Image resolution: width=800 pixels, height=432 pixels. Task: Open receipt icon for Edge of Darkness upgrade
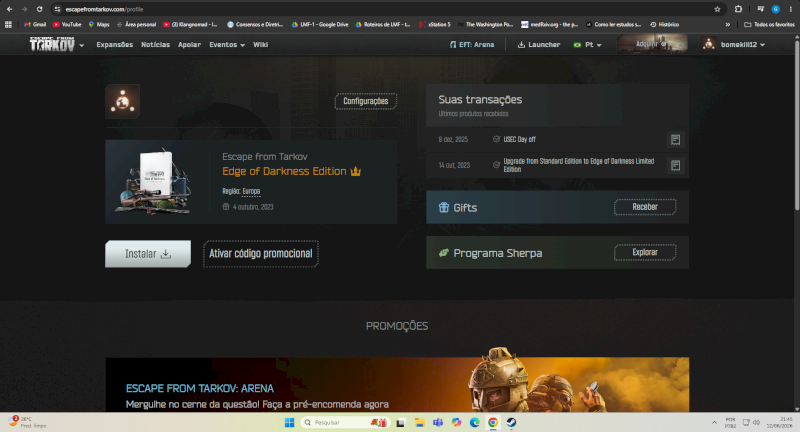(676, 165)
